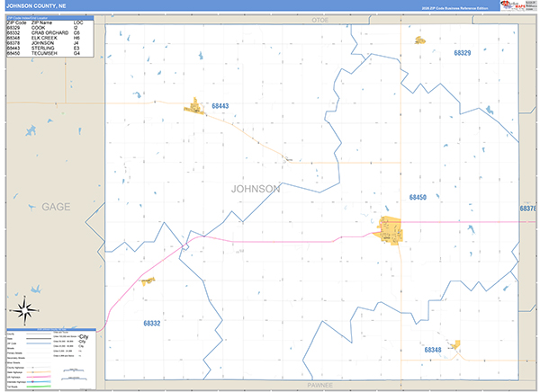Click ZIP code label 68348 on the map
Image resolution: width=540 pixels, height=392 pixels.
point(433,350)
